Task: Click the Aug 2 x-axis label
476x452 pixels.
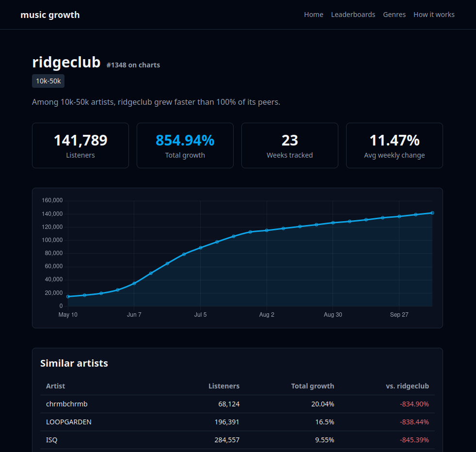Action: pos(267,315)
